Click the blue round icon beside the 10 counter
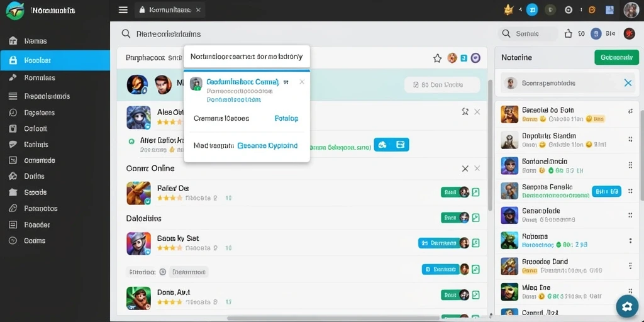This screenshot has width=644, height=322. pos(596,34)
